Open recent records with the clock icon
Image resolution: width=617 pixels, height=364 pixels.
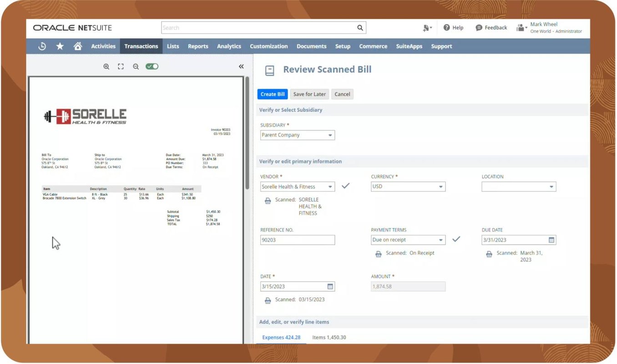(42, 46)
